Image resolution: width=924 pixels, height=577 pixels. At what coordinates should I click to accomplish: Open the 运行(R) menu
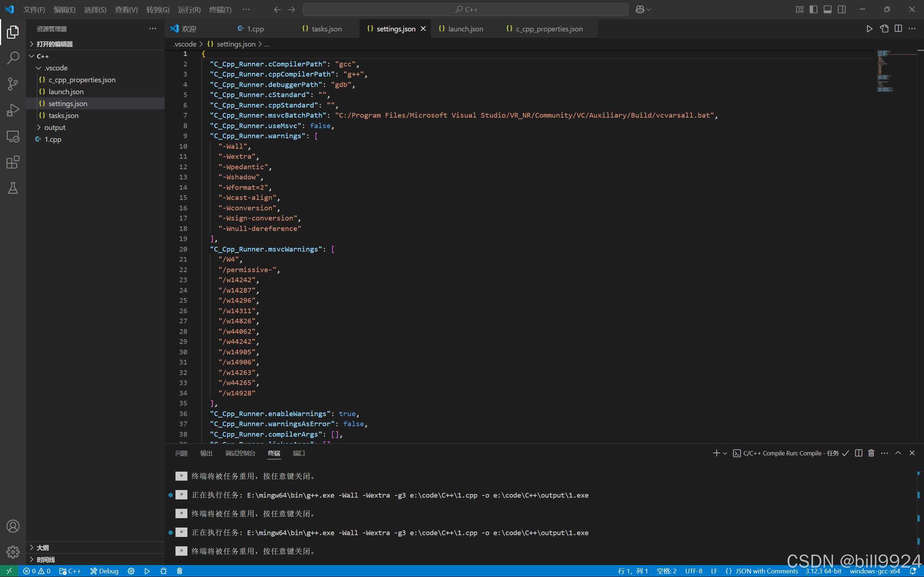pyautogui.click(x=189, y=9)
